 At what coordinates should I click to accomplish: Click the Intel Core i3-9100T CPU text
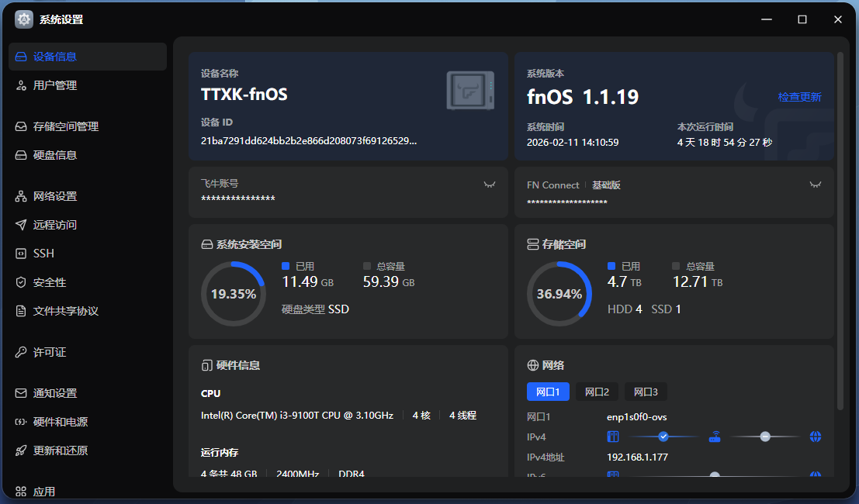(297, 416)
